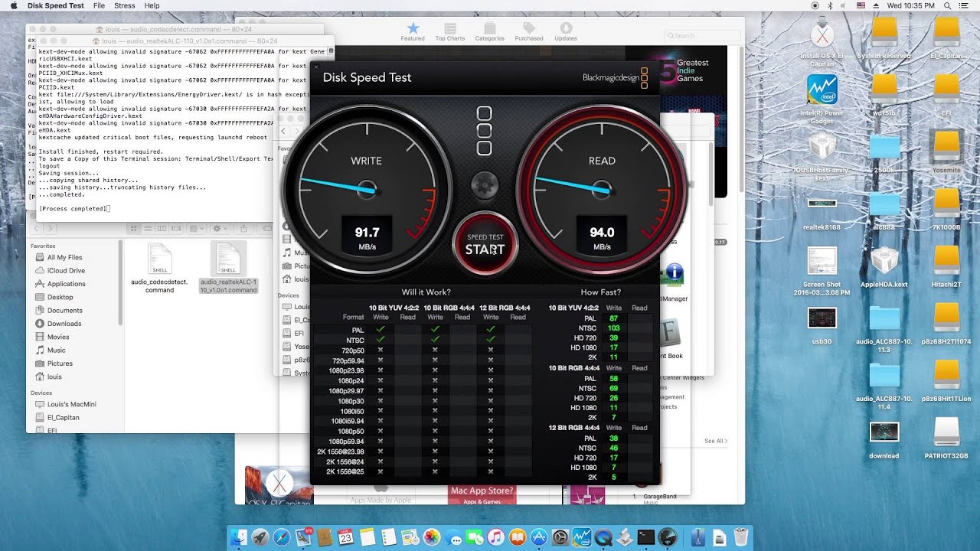This screenshot has width=980, height=551.
Task: Open Launchpad from the Dock
Action: coord(260,536)
